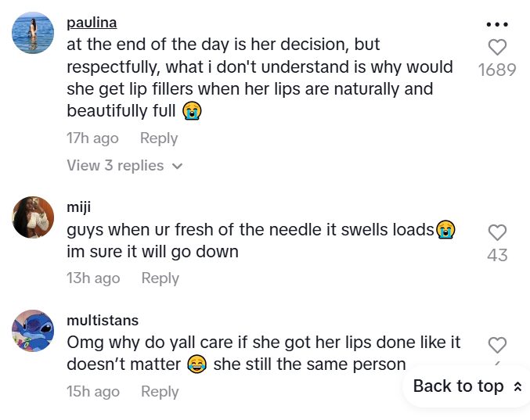This screenshot has width=530, height=420.
Task: Visit paulina's username link
Action: (92, 23)
